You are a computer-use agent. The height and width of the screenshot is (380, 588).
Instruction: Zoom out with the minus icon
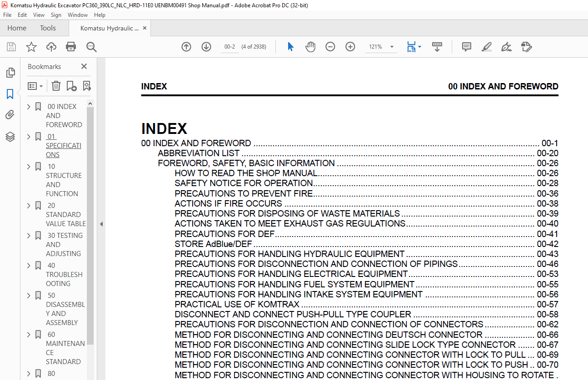[x=330, y=47]
